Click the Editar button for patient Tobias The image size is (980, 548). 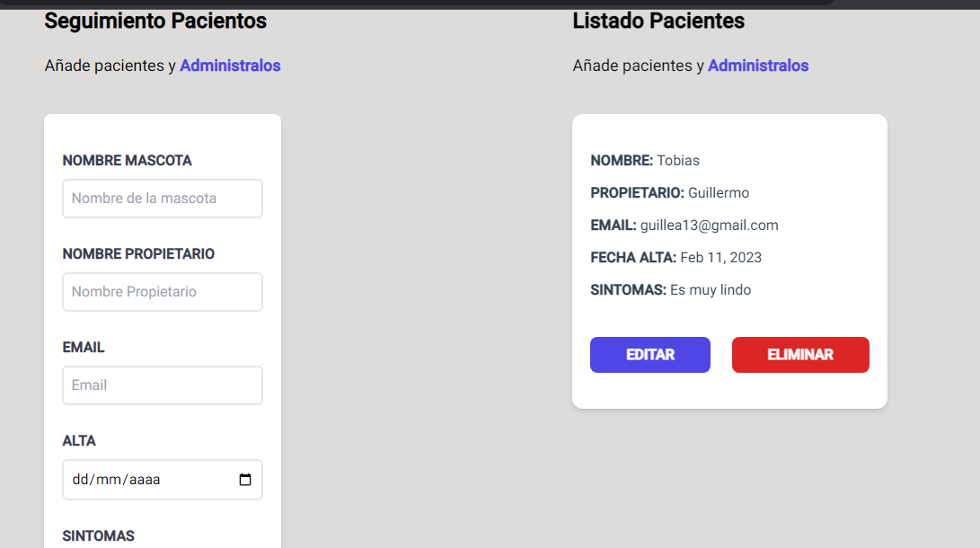(x=650, y=355)
